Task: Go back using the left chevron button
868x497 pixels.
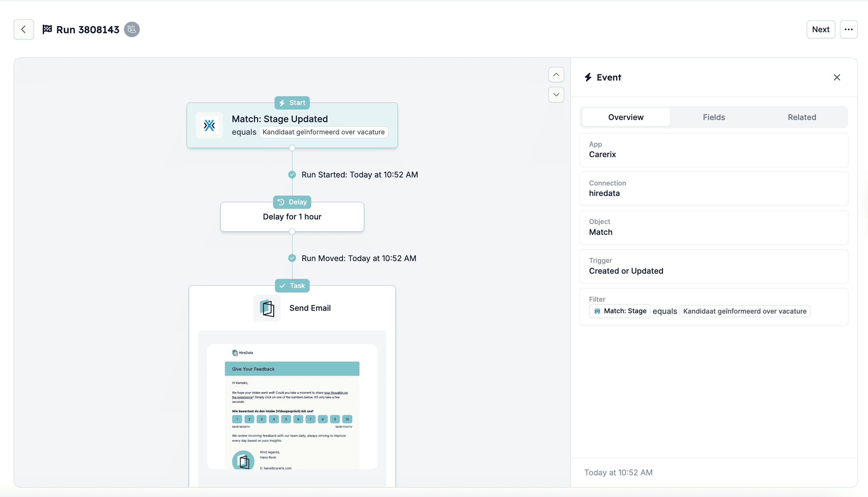Action: click(x=23, y=29)
